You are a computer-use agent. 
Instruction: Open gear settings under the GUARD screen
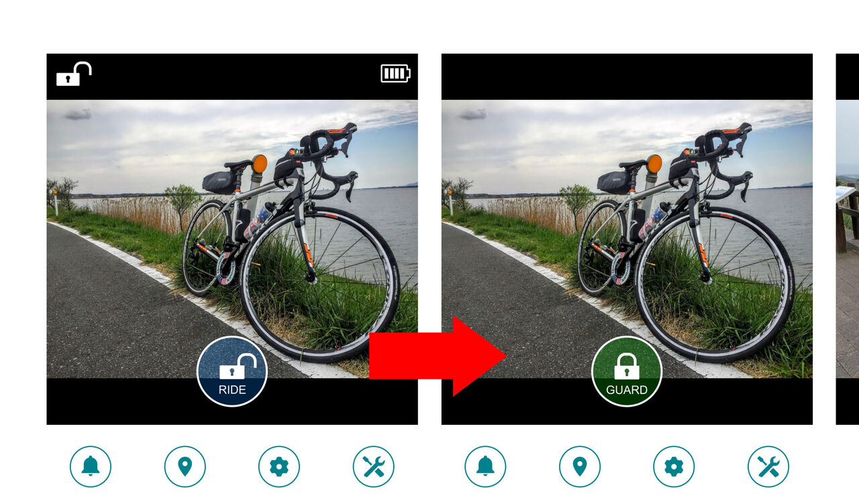click(x=674, y=466)
